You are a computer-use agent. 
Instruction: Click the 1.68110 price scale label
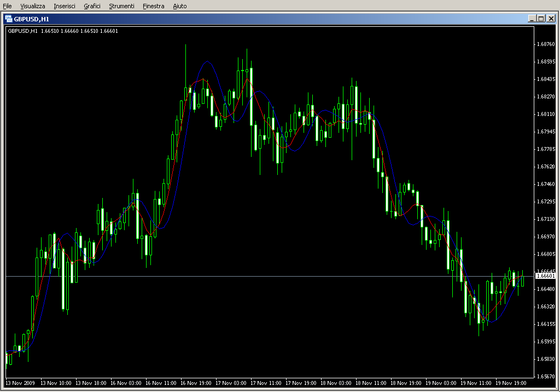(x=546, y=114)
